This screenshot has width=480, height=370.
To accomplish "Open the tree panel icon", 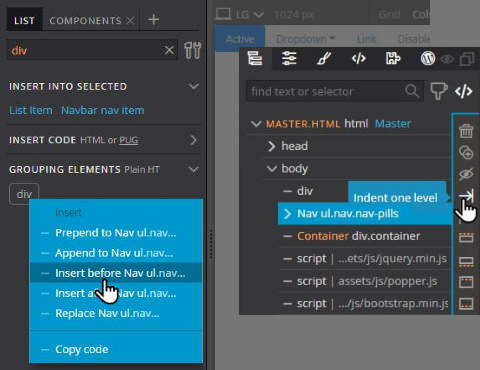I will click(x=255, y=59).
